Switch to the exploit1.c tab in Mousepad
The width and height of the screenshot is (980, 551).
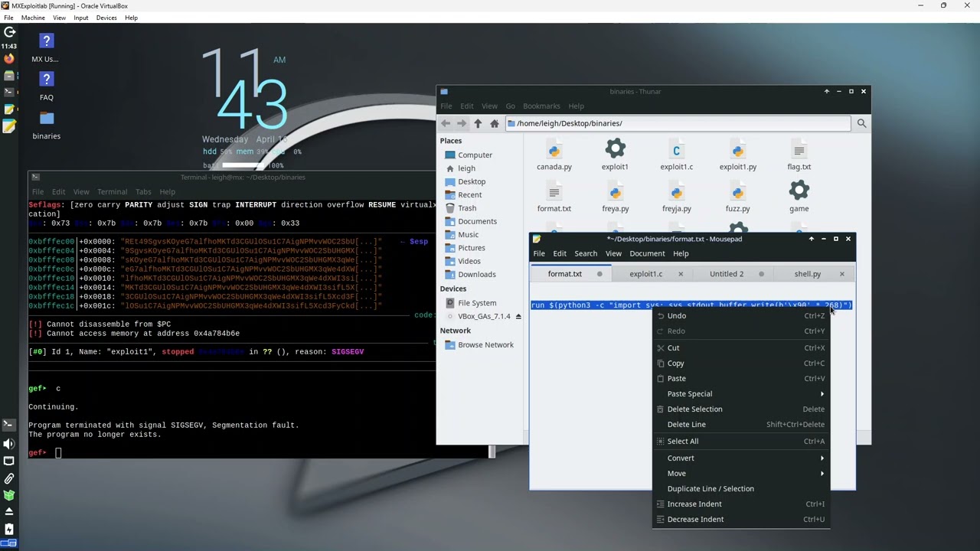(645, 274)
